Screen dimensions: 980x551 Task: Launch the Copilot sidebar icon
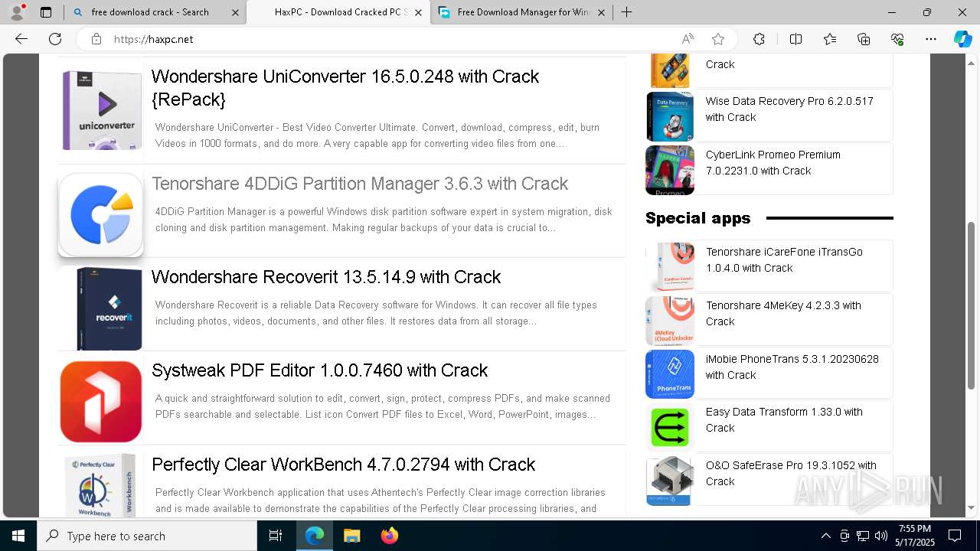962,39
